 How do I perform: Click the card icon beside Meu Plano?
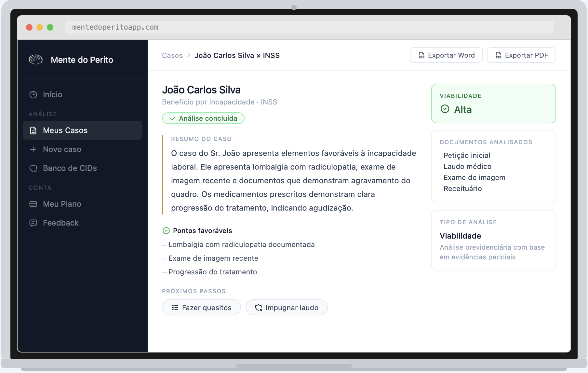[33, 204]
